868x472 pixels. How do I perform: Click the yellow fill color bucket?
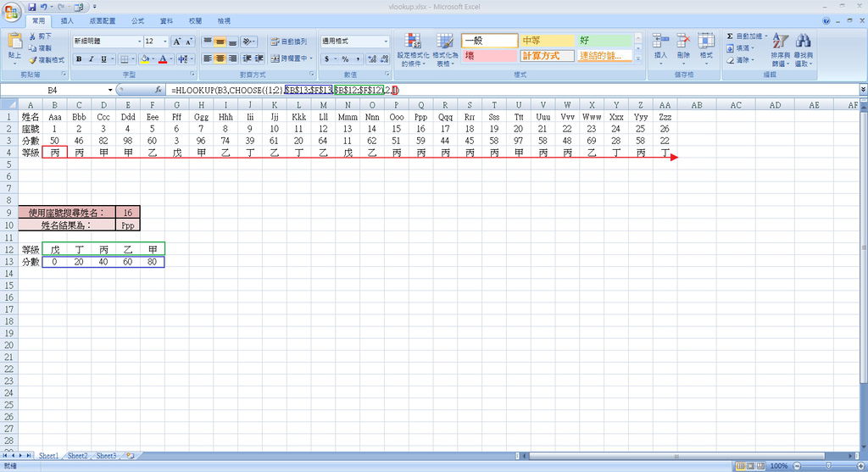[x=144, y=59]
